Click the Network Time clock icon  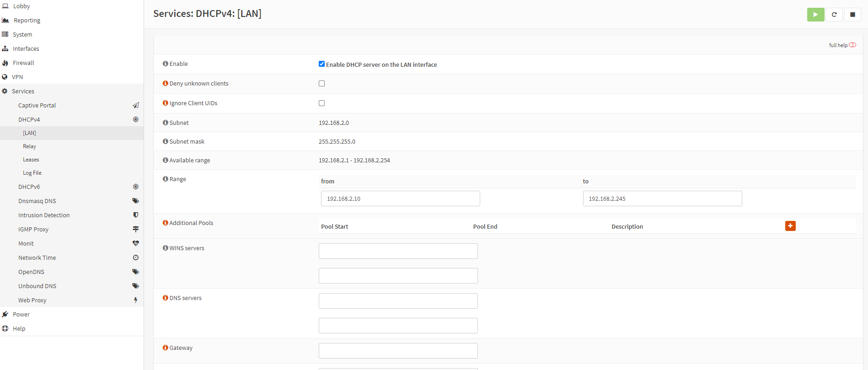click(x=136, y=257)
